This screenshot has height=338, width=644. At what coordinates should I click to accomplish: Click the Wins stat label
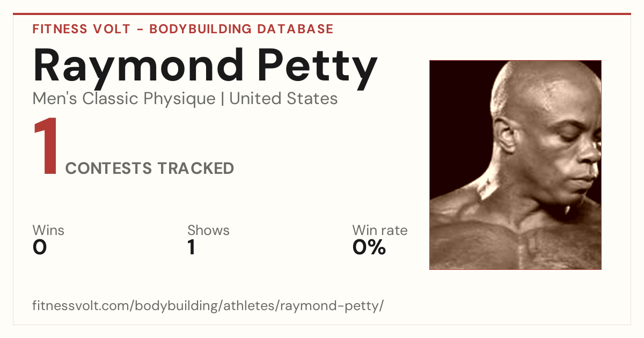48,231
